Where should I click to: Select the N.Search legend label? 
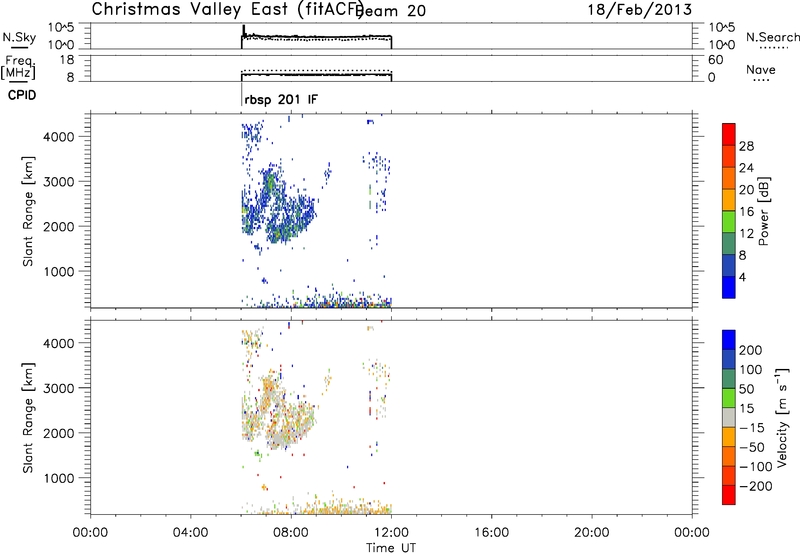(x=772, y=37)
